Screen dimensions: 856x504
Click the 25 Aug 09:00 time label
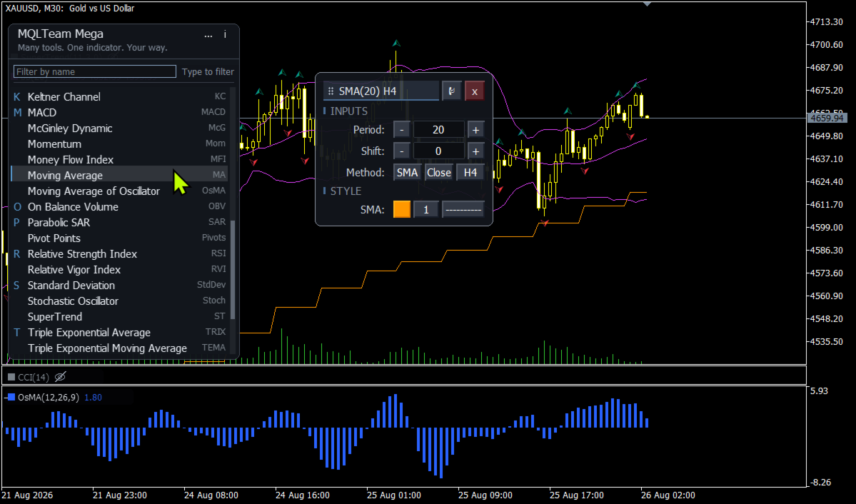[485, 496]
